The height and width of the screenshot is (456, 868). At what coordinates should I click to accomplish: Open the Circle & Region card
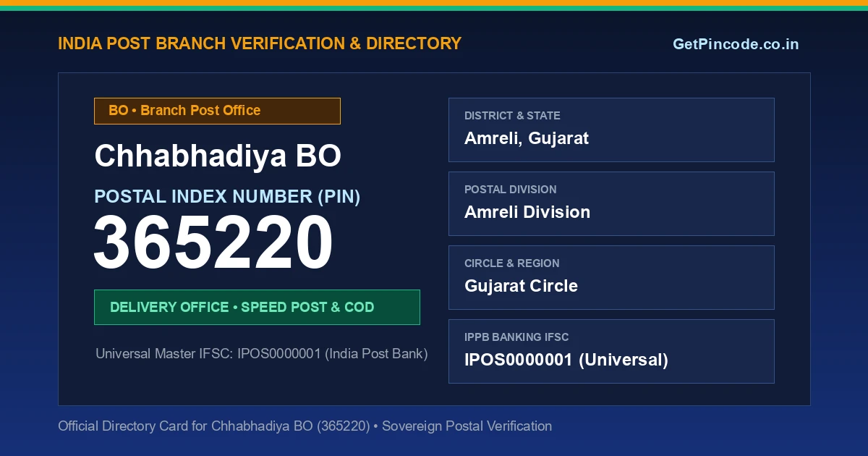tap(611, 277)
